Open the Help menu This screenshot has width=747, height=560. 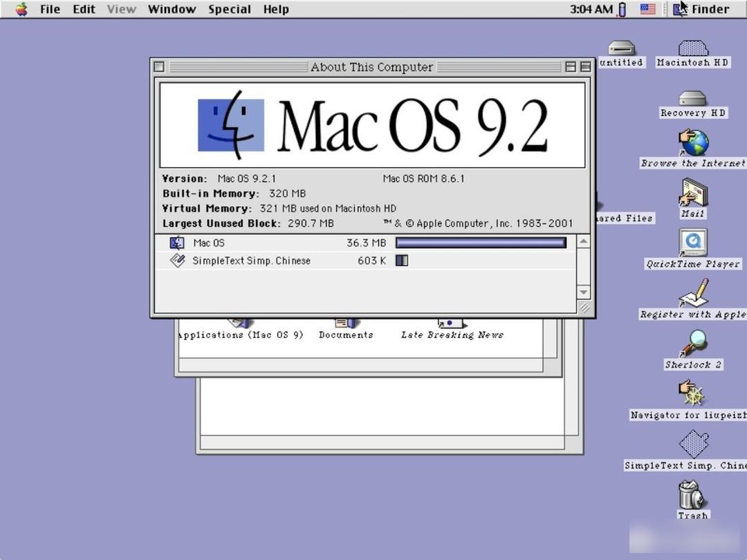276,9
